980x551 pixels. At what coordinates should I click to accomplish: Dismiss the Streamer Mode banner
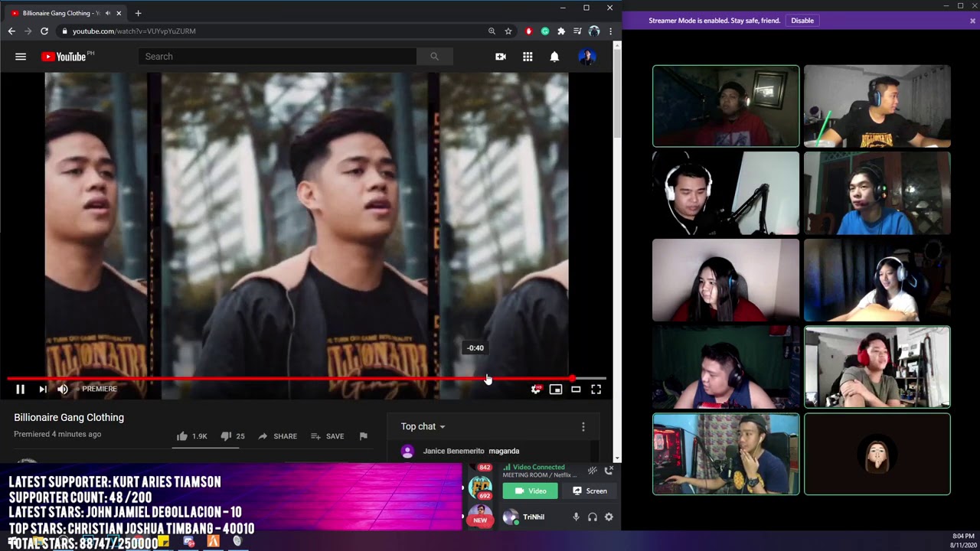point(972,21)
